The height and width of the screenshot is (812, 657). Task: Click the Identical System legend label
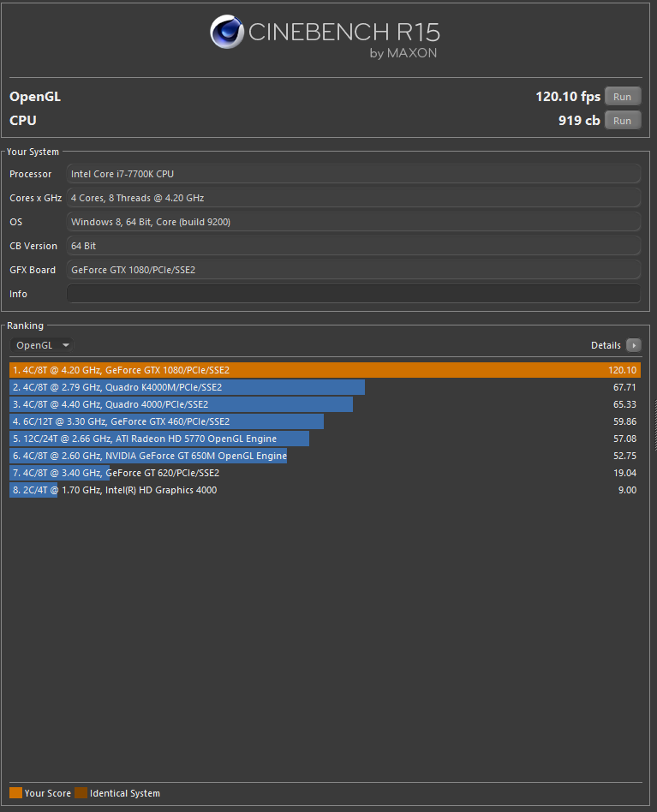(125, 793)
